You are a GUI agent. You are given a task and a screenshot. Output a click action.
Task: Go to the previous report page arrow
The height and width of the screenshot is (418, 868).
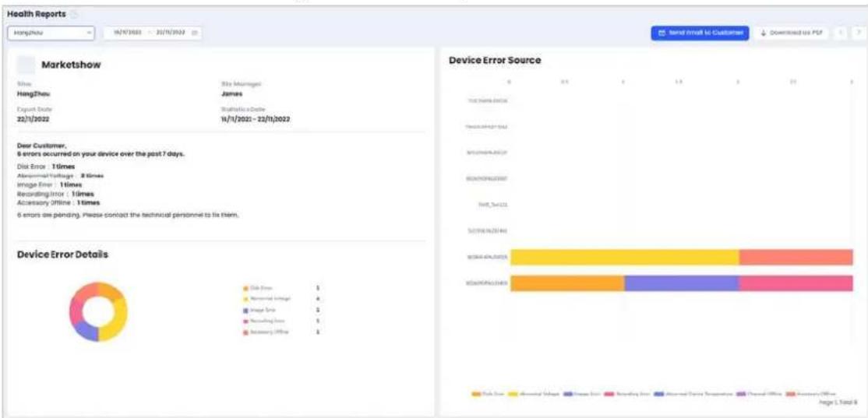coord(840,33)
